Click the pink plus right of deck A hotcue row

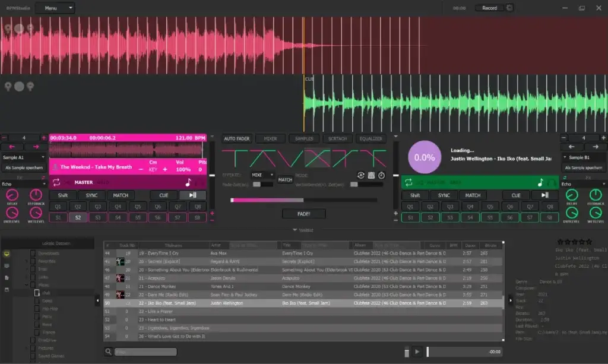pyautogui.click(x=212, y=214)
